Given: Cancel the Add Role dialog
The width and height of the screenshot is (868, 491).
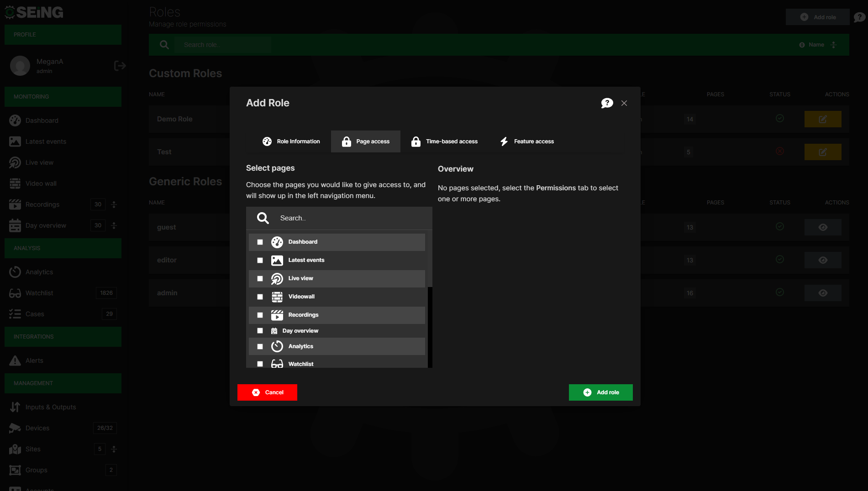Looking at the screenshot, I should 267,392.
